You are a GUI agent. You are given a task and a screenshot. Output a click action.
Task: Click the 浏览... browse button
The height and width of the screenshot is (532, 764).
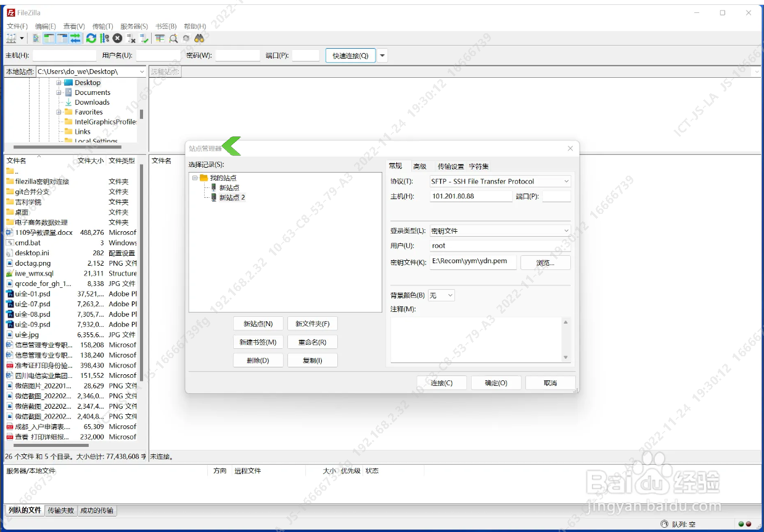pos(546,263)
